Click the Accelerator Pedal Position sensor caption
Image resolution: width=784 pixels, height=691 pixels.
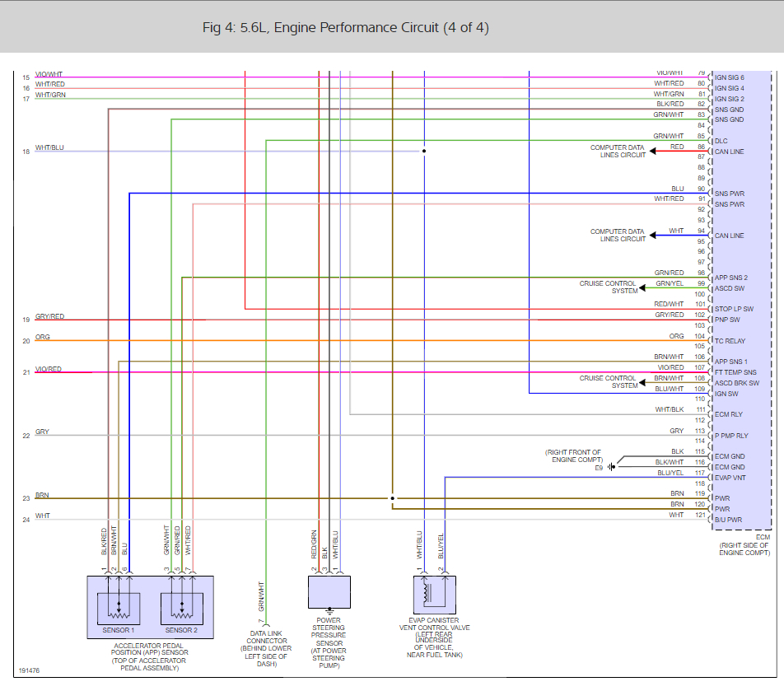(x=150, y=656)
